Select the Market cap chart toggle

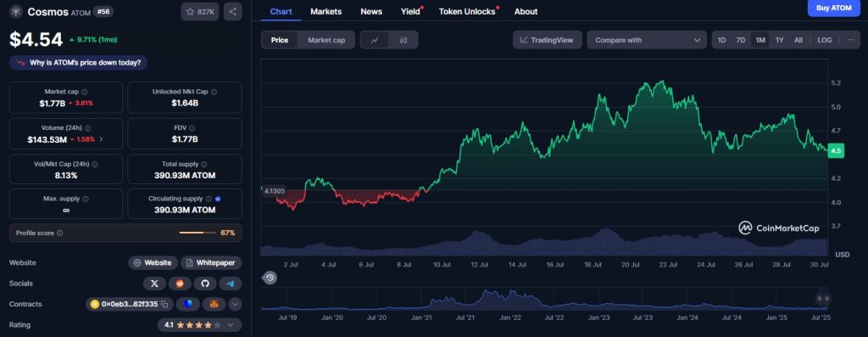tap(326, 40)
